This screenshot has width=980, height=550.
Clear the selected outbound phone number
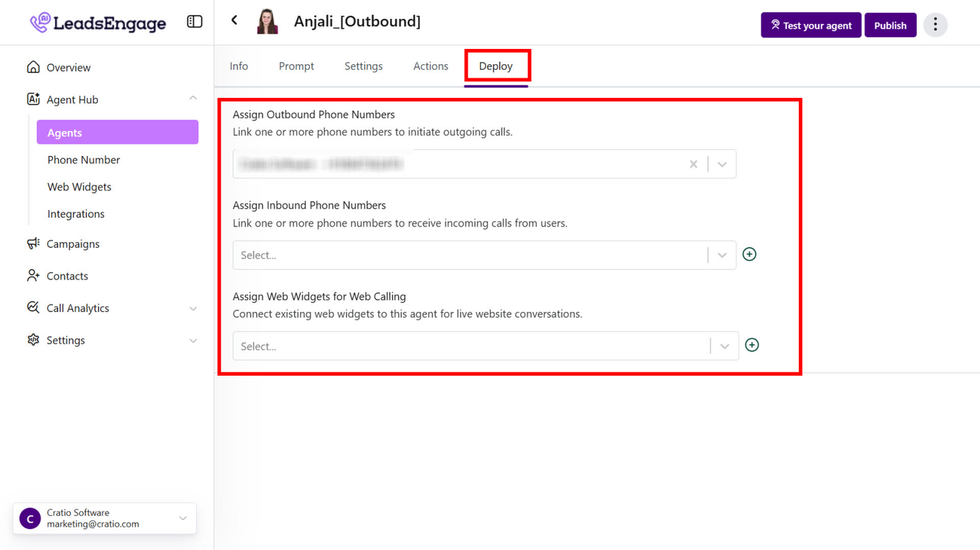pyautogui.click(x=693, y=164)
